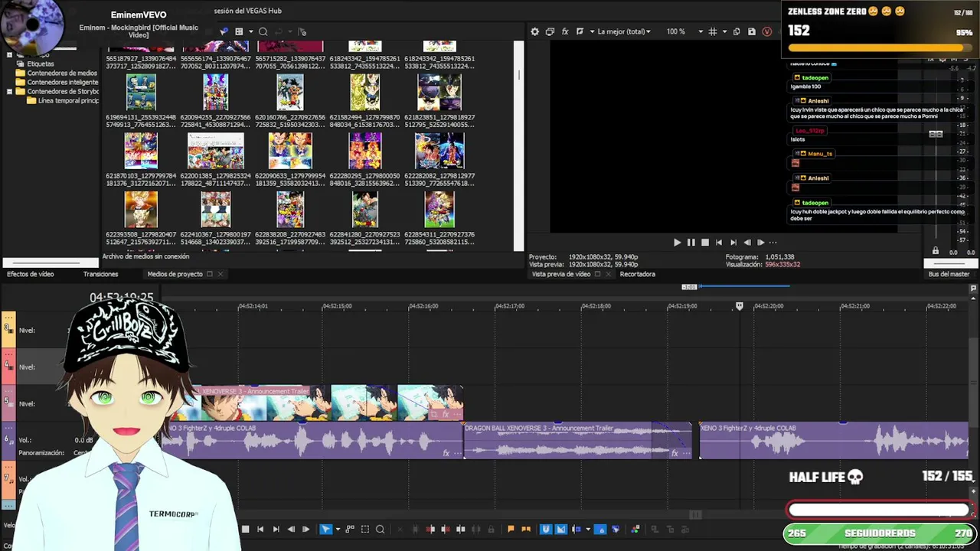Select the timeline zoom tool magnifier
Image resolution: width=980 pixels, height=551 pixels.
pyautogui.click(x=380, y=529)
